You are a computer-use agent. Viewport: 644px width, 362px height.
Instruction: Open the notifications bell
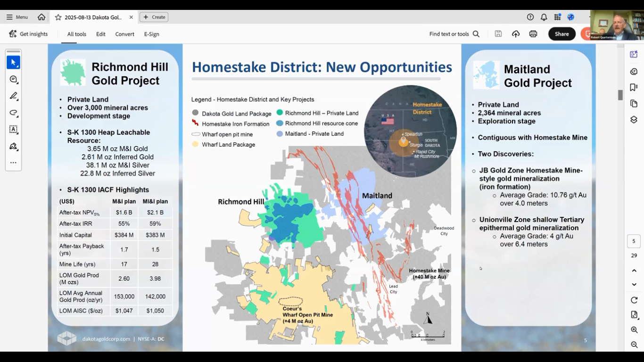[544, 17]
